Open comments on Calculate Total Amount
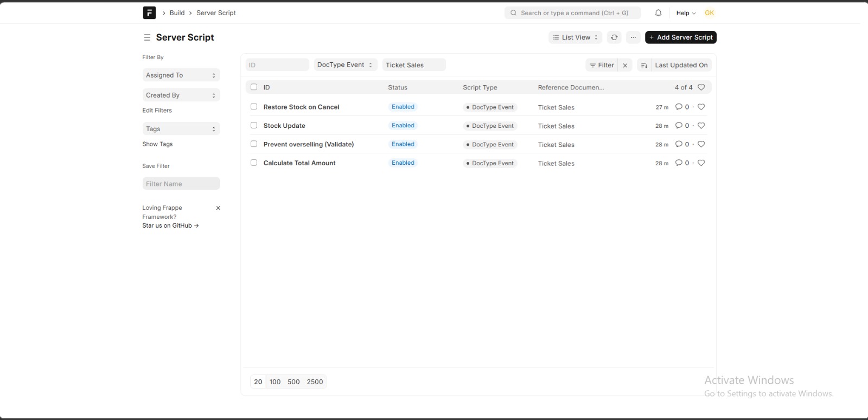This screenshot has height=420, width=868. point(682,163)
